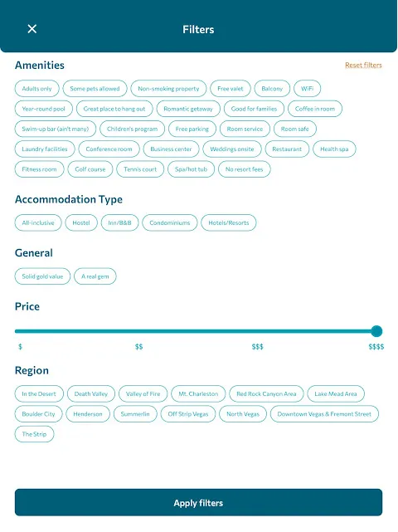Close the Filters panel with X icon
398x532 pixels.
(x=32, y=29)
